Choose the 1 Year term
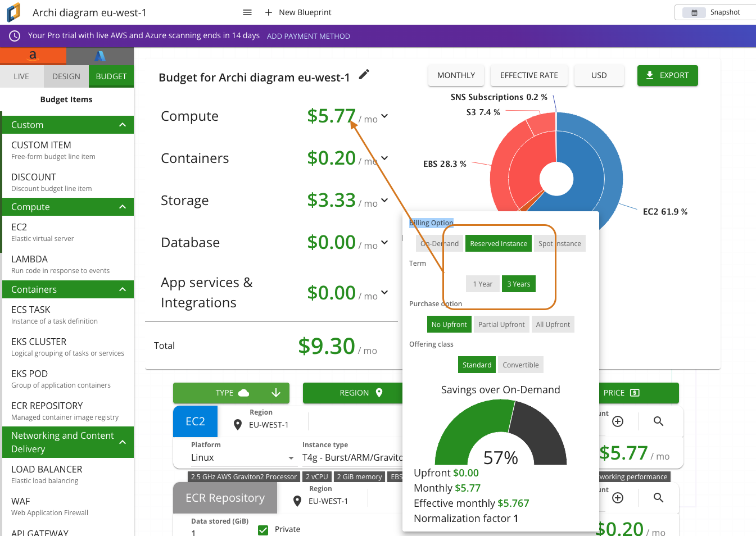 pos(483,284)
